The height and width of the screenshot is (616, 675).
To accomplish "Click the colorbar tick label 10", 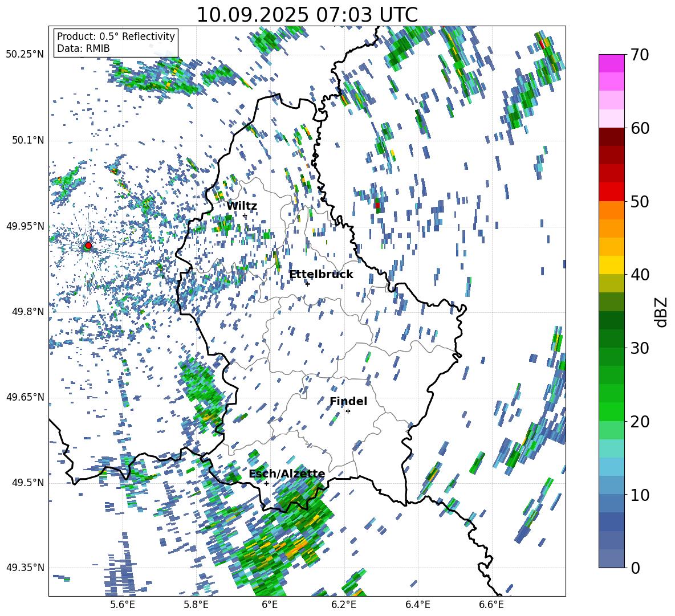I will [640, 495].
